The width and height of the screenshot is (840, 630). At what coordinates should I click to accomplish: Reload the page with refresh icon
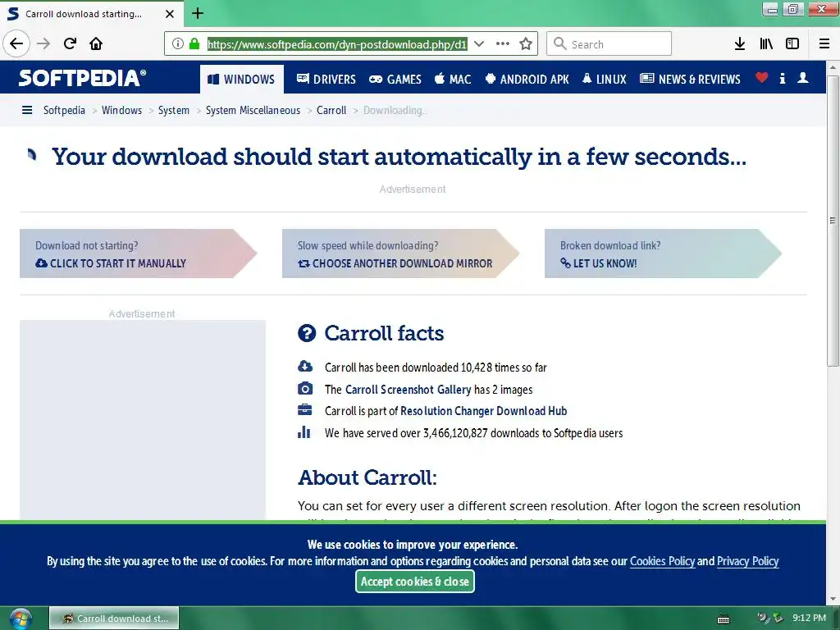tap(71, 43)
